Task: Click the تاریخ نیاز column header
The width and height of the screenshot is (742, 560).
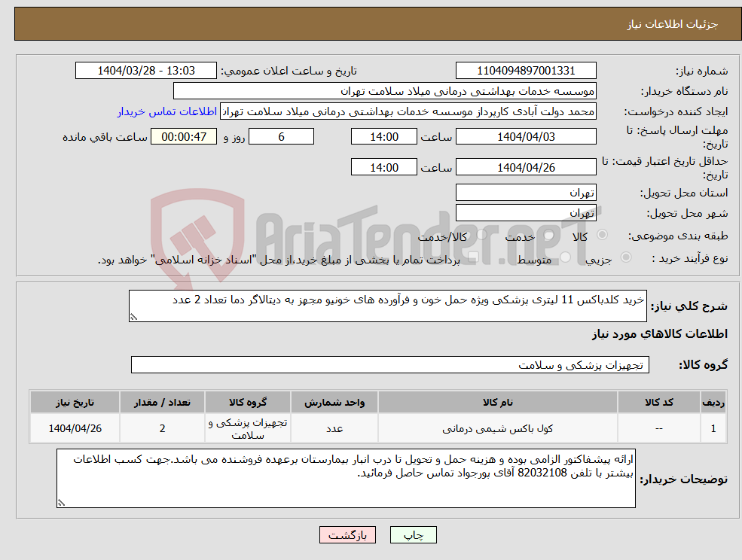Action: point(75,402)
